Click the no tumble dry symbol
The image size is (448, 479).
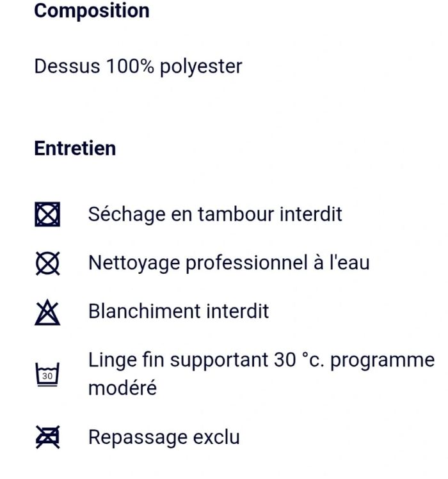pos(47,214)
